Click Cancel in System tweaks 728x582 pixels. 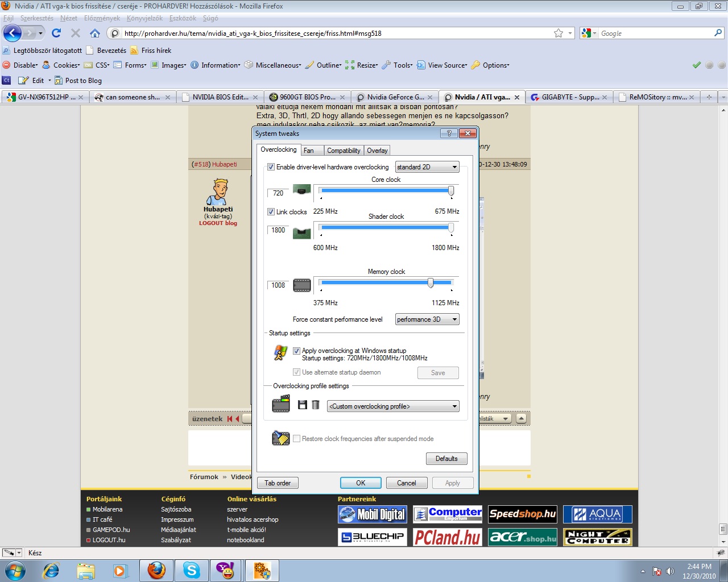click(407, 483)
